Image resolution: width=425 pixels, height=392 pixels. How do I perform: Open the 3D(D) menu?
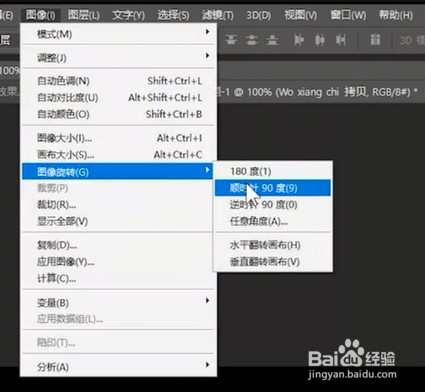tap(258, 15)
